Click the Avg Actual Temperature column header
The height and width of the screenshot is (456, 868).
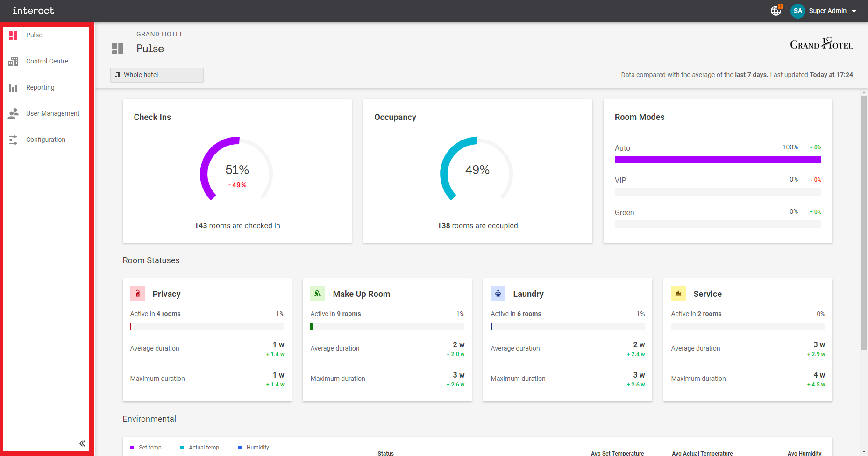coord(702,453)
